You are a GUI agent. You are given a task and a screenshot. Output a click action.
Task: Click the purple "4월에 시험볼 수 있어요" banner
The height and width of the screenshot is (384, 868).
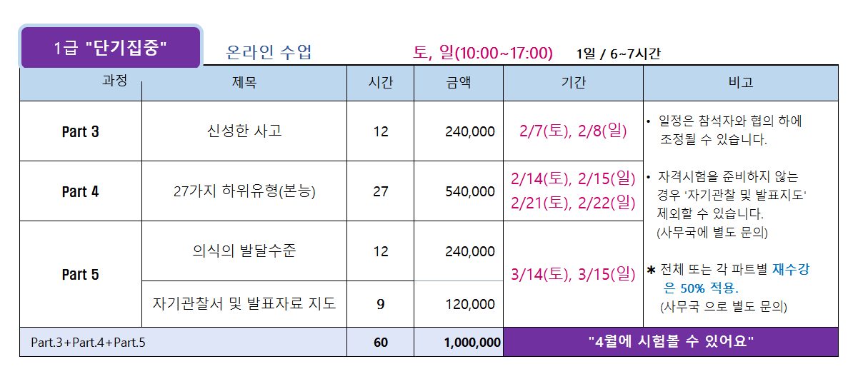tap(670, 342)
